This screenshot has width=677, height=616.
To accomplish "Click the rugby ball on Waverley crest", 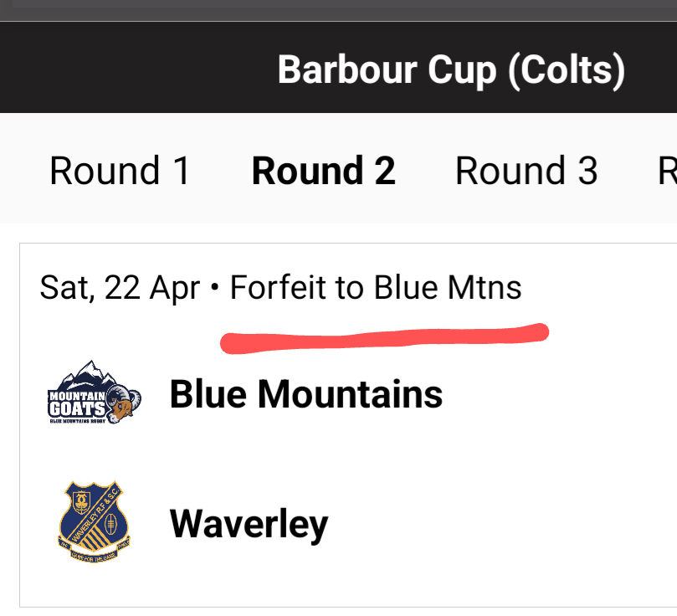I will pos(111,524).
